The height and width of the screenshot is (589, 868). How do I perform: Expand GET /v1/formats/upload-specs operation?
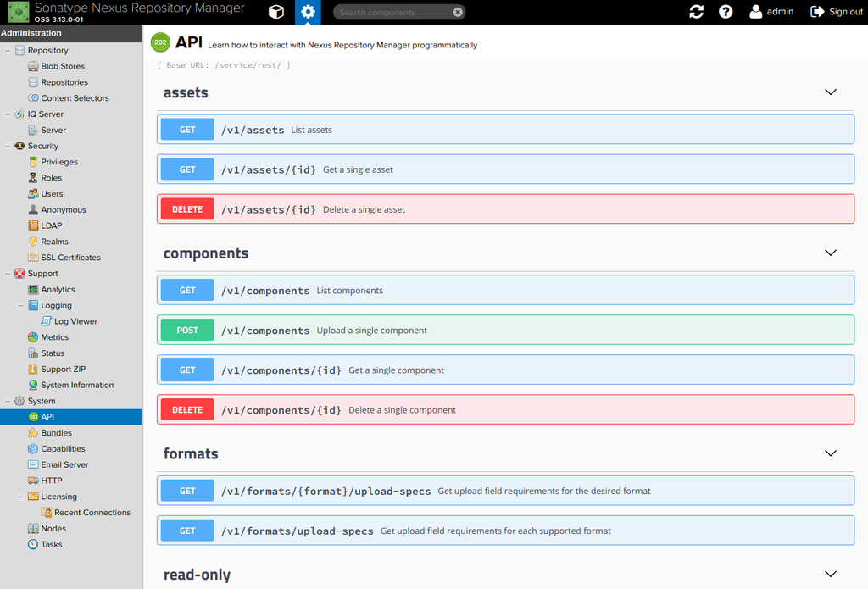pos(505,531)
